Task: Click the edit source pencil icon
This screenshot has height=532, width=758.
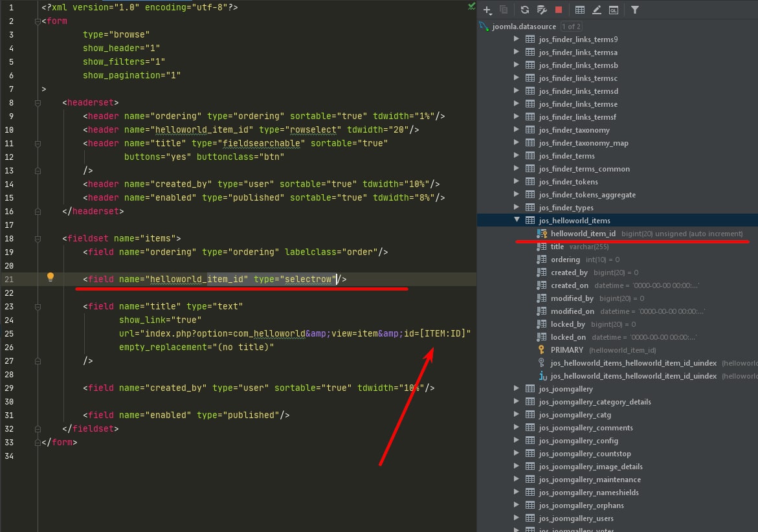Action: [x=597, y=10]
